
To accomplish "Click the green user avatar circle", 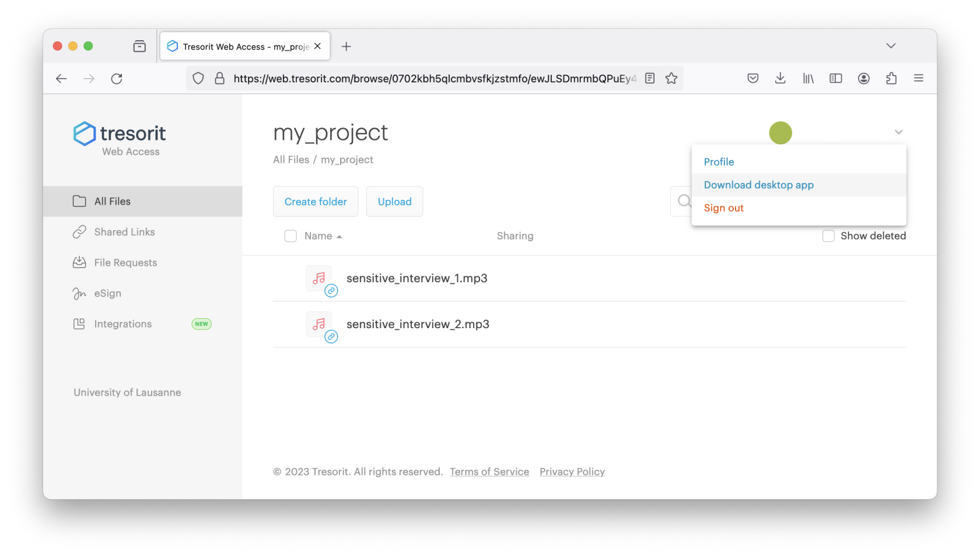I will [780, 133].
